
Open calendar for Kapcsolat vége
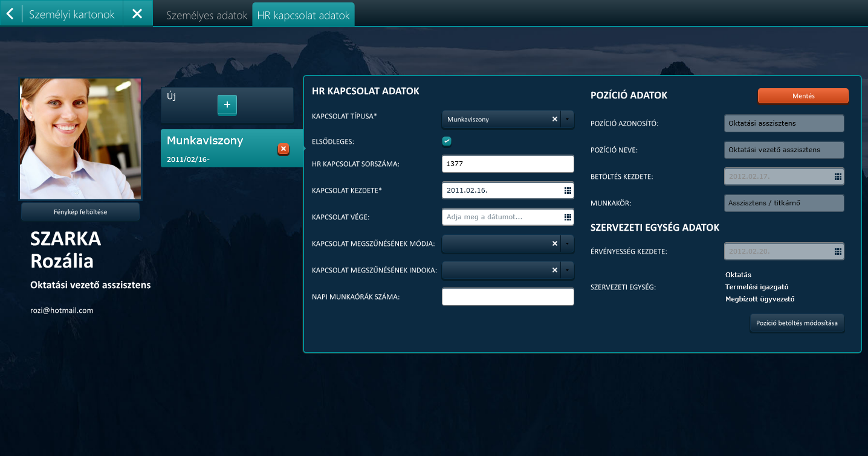tap(568, 217)
